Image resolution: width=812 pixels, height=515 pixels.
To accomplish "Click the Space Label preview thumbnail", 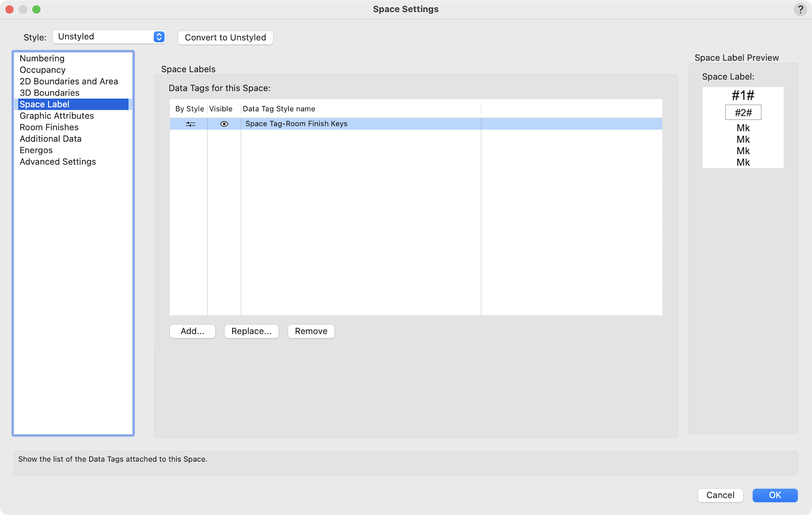I will point(743,127).
